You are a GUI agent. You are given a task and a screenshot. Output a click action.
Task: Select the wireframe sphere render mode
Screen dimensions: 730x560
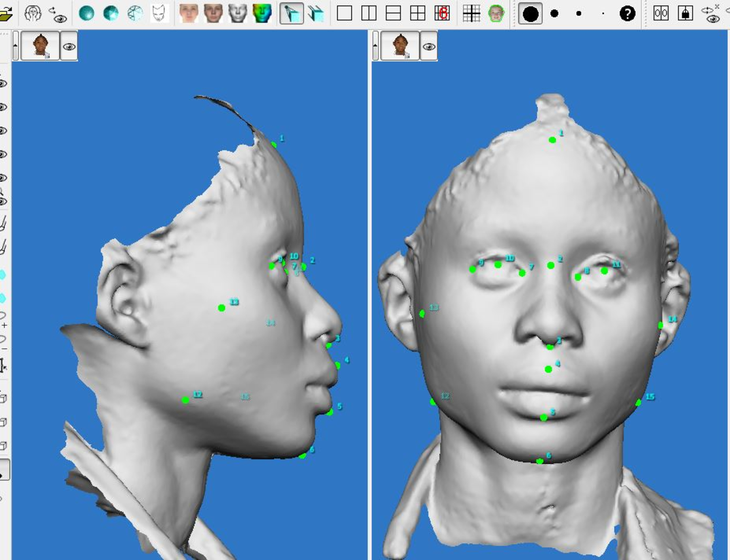coord(135,13)
